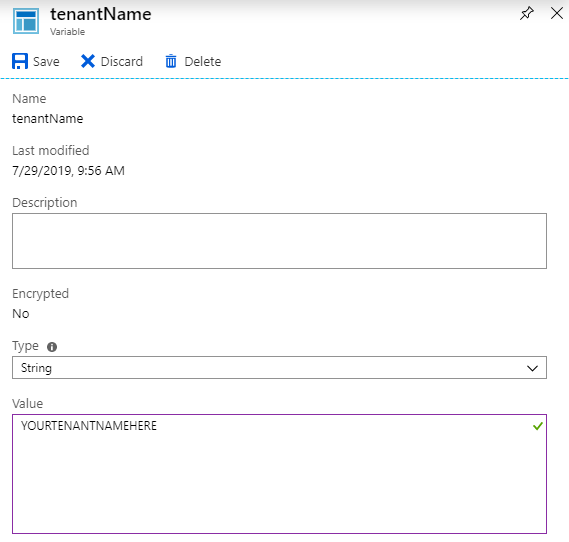The height and width of the screenshot is (542, 569).
Task: Click the blue Discard X icon
Action: 88,61
